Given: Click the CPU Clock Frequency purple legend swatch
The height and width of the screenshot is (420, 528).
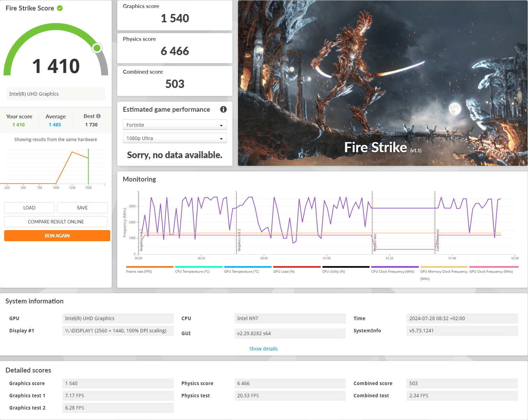Looking at the screenshot, I should point(395,267).
